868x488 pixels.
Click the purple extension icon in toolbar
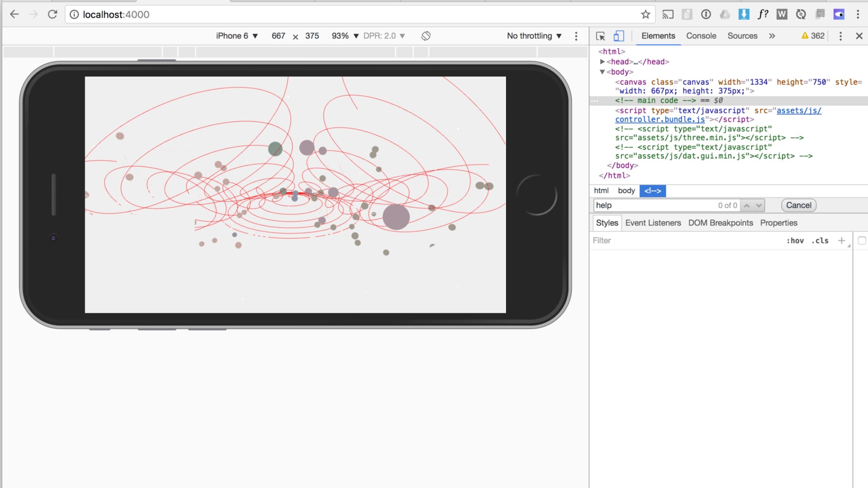839,14
